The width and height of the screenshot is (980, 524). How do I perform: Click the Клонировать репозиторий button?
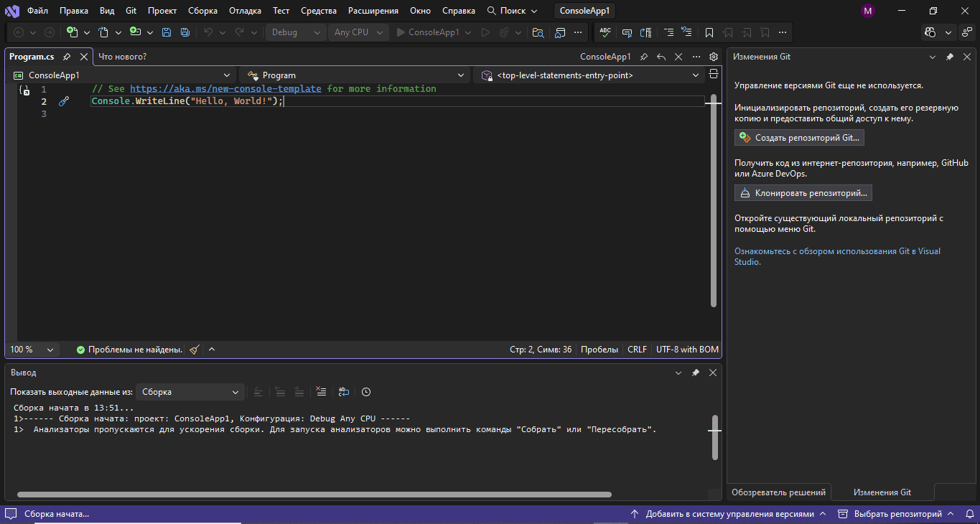click(x=803, y=193)
